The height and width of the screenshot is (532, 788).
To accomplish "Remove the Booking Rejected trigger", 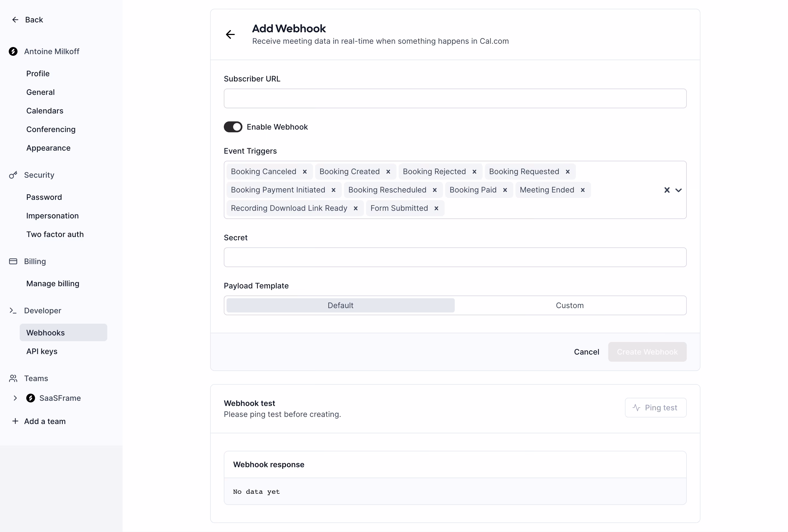I will 474,172.
